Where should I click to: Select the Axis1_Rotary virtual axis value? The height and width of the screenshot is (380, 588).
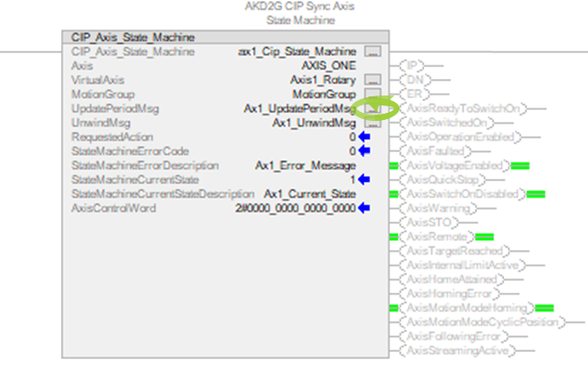(323, 80)
